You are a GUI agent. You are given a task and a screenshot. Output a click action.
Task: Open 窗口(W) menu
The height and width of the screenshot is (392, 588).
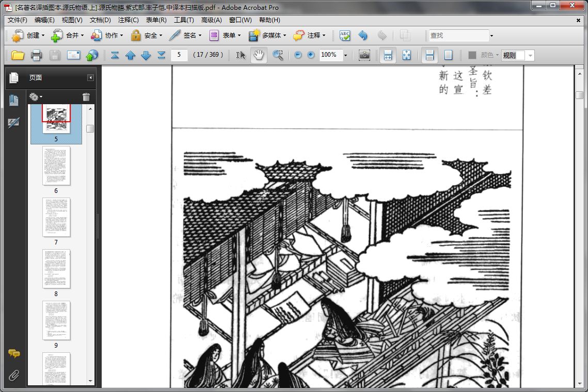241,20
